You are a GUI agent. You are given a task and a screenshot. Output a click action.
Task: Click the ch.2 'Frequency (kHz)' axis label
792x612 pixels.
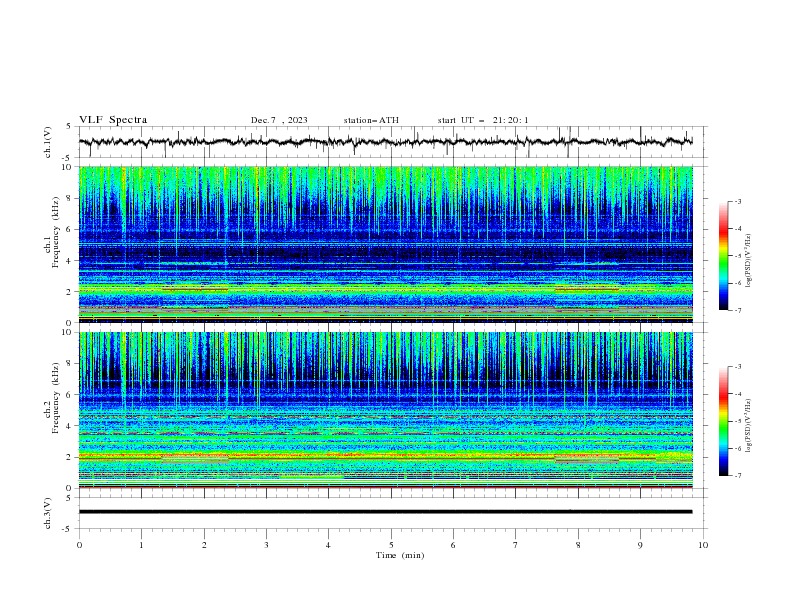tap(56, 398)
